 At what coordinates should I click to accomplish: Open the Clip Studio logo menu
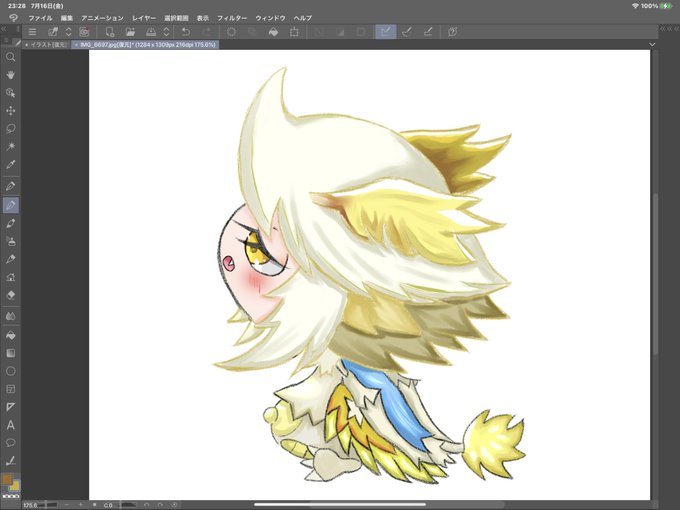point(13,18)
